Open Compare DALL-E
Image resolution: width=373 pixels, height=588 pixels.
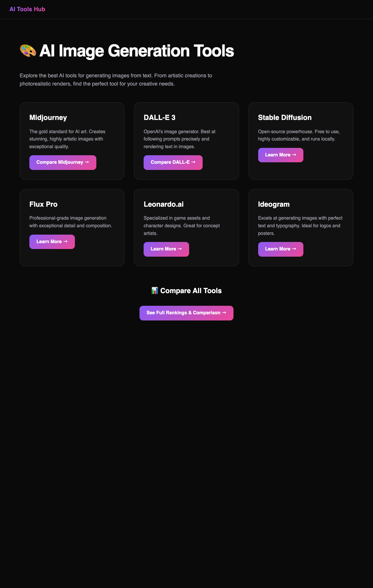click(x=173, y=162)
